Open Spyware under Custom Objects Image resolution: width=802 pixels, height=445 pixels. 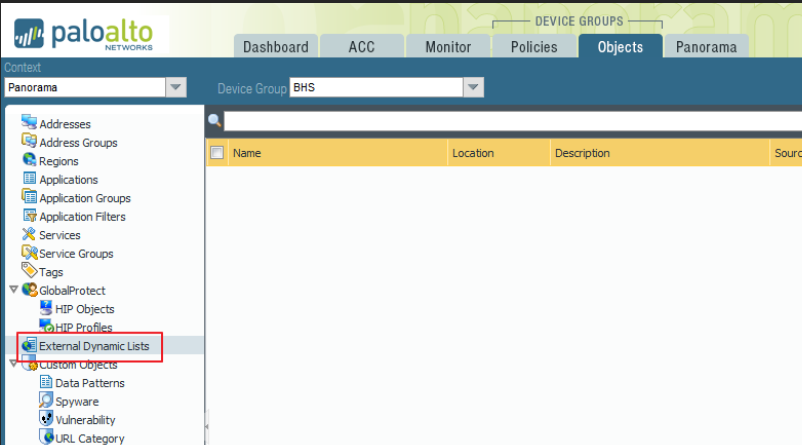point(77,402)
